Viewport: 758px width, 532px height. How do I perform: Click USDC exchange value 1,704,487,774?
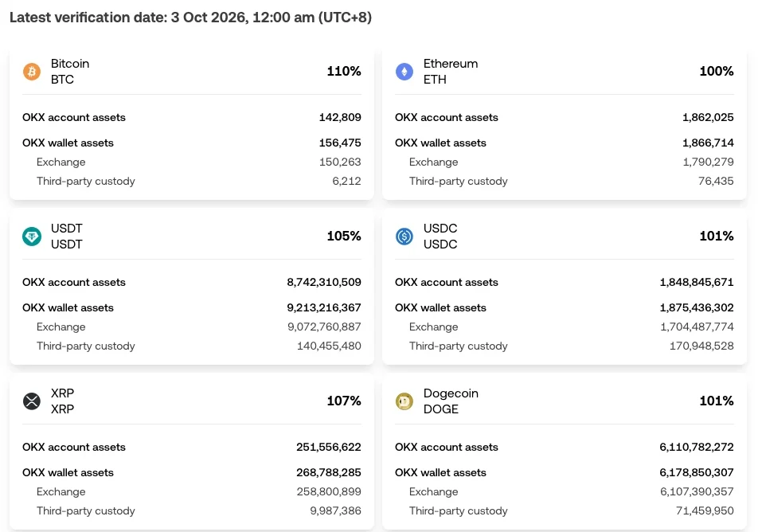point(697,327)
